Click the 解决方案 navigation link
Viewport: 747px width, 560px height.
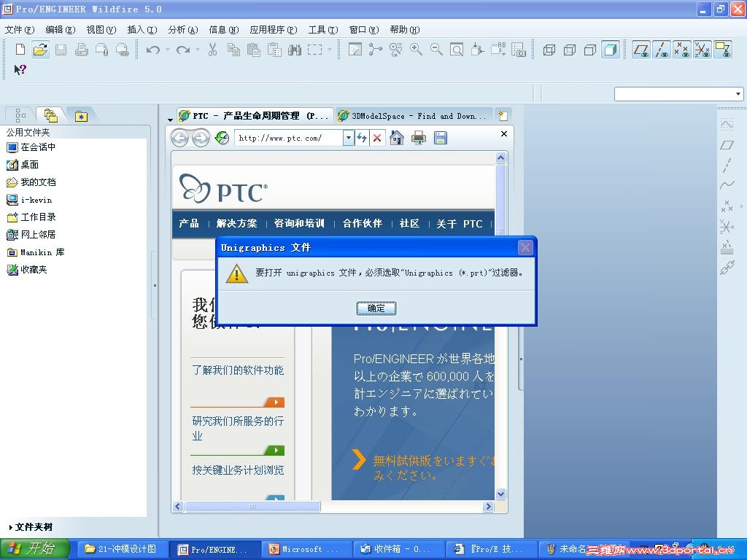[237, 223]
